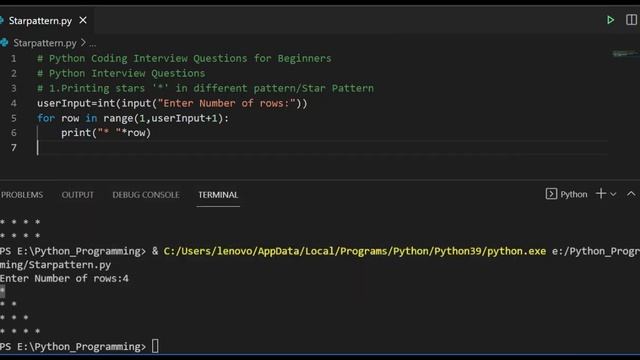
Task: Select the Starpattern.py editor tab
Action: point(40,20)
